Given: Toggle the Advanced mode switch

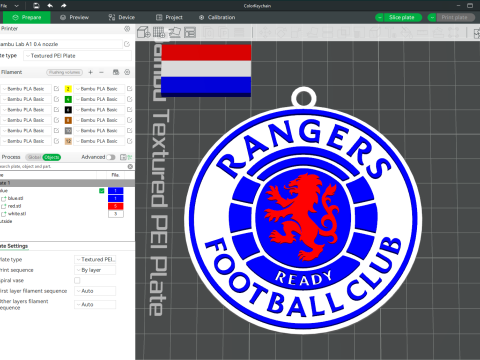Looking at the screenshot, I should (x=111, y=157).
